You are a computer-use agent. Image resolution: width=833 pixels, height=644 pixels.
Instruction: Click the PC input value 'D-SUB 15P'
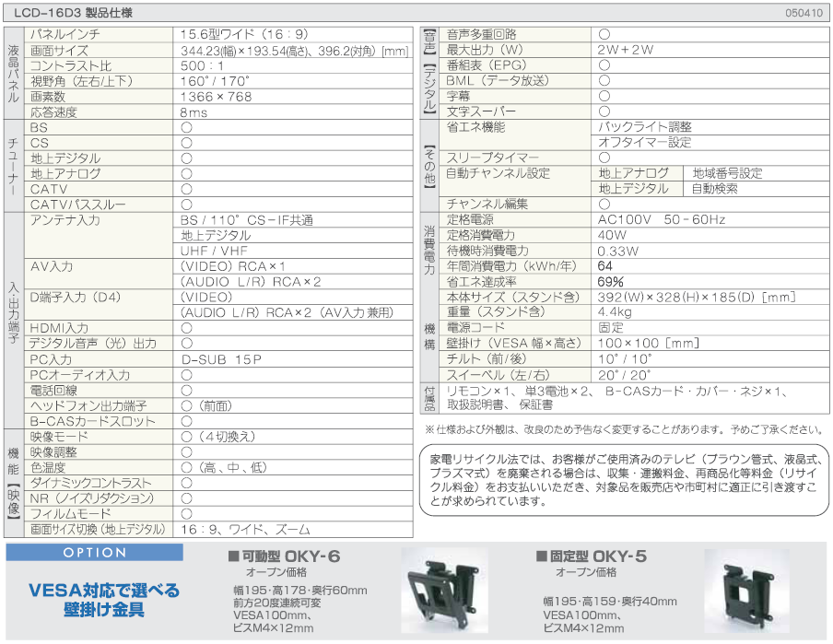pyautogui.click(x=221, y=359)
